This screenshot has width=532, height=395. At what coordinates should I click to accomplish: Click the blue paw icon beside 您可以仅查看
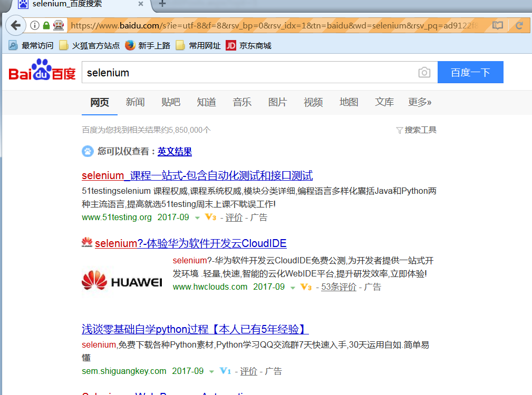tap(88, 151)
